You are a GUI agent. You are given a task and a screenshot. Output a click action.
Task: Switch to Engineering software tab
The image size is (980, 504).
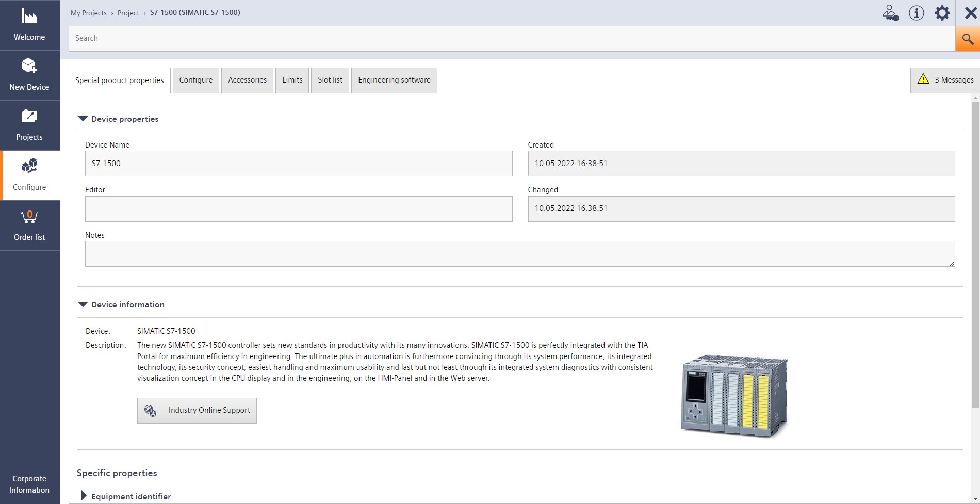(x=394, y=80)
